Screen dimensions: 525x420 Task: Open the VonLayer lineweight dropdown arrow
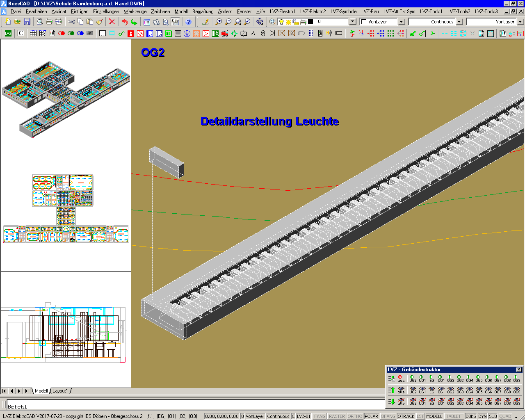tap(520, 22)
